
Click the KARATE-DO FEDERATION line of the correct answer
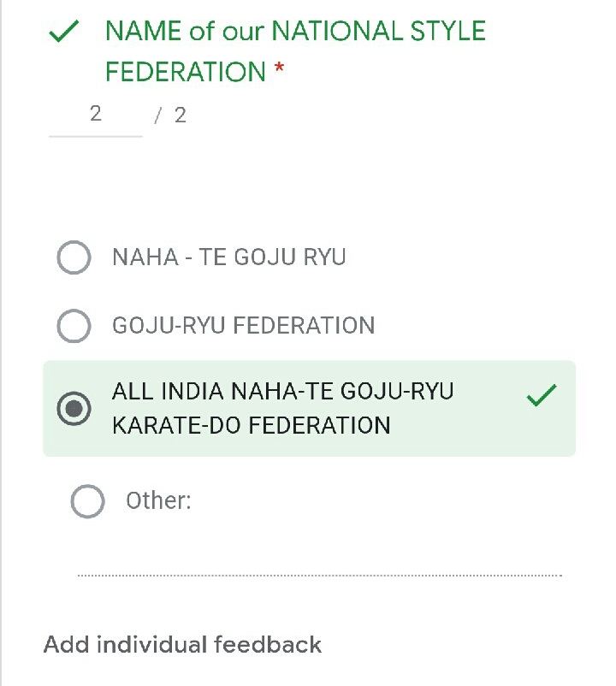coord(251,425)
